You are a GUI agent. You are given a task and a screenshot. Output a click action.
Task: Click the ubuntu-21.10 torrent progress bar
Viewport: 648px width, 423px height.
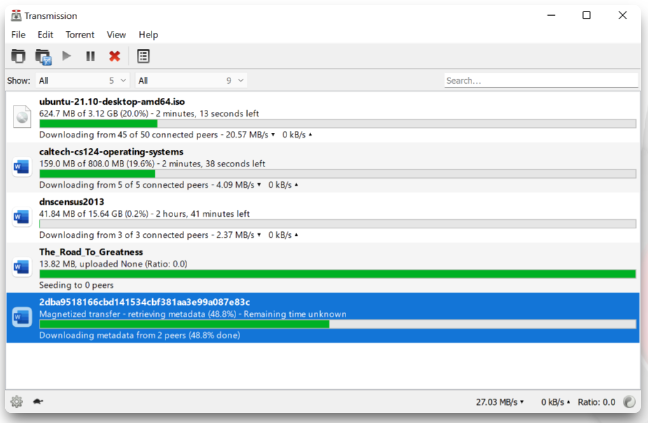click(338, 124)
